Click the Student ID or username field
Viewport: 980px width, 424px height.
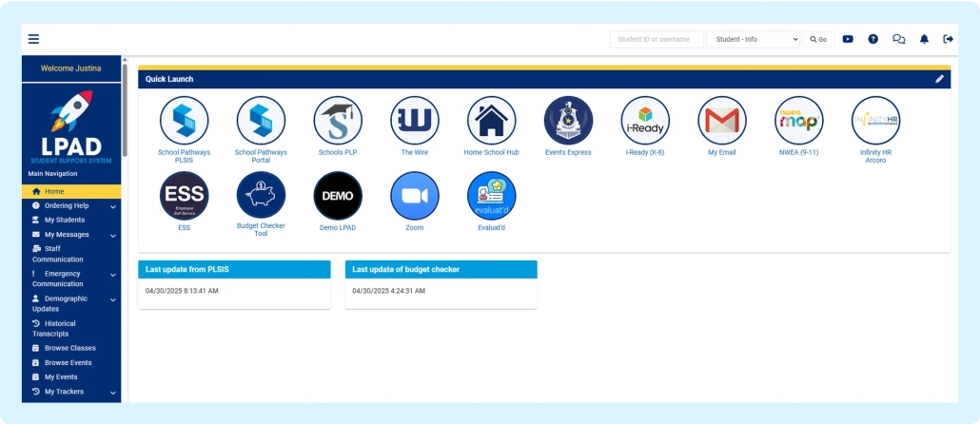(x=657, y=39)
